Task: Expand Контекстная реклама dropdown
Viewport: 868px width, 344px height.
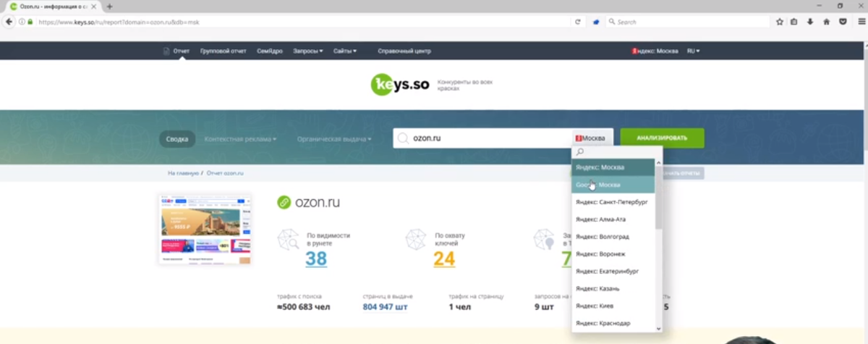Action: point(241,138)
